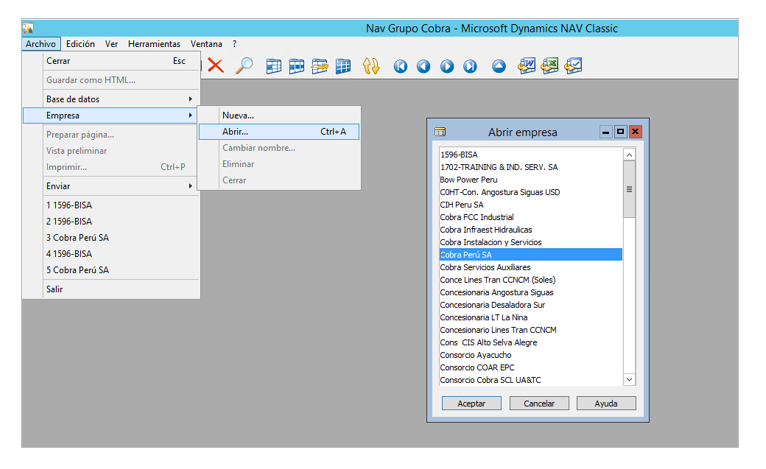Click the application icon in title bar

tap(28, 28)
